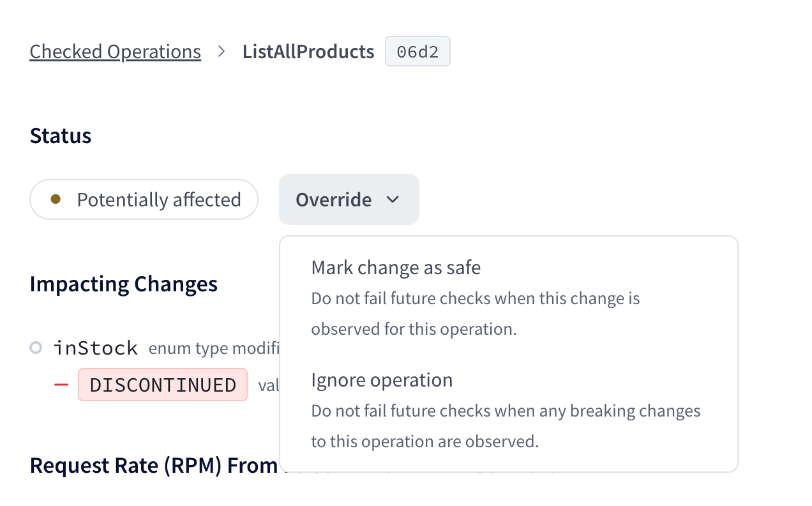Click the Status section heading

(x=61, y=135)
